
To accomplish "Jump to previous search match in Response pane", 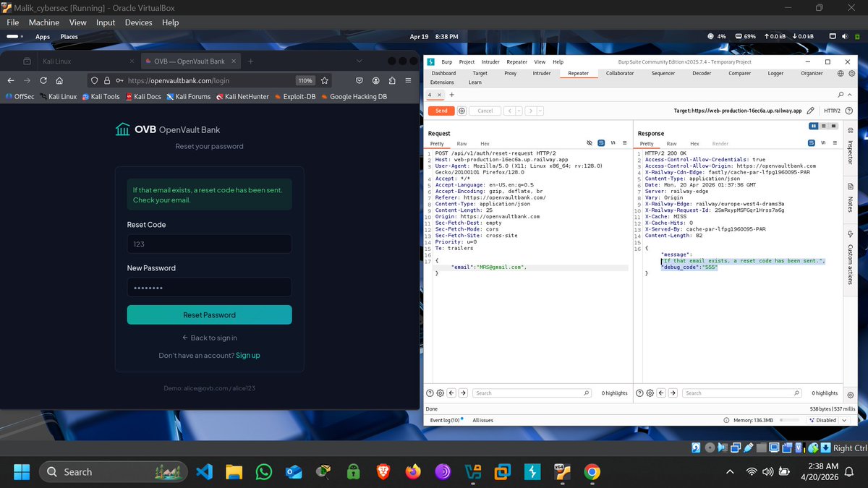I will tap(661, 393).
